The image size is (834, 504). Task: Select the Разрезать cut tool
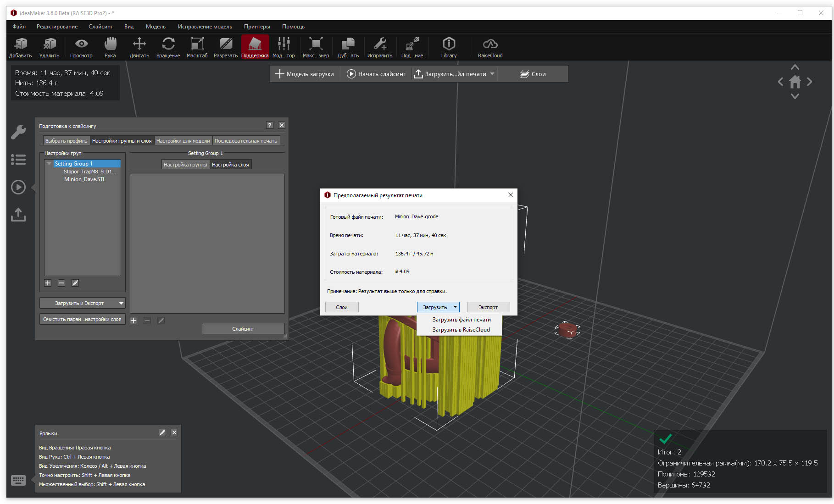pyautogui.click(x=226, y=48)
